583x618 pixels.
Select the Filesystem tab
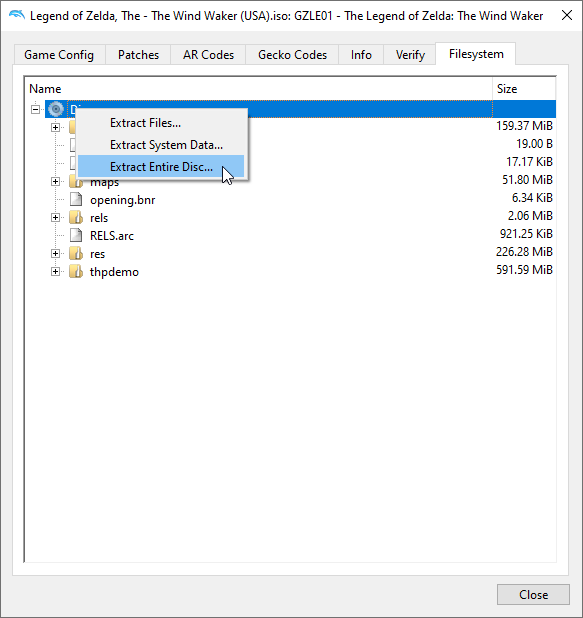[476, 54]
